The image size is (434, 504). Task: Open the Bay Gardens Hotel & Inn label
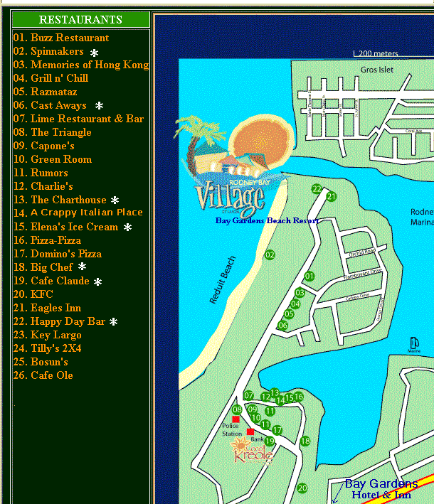coord(381,489)
